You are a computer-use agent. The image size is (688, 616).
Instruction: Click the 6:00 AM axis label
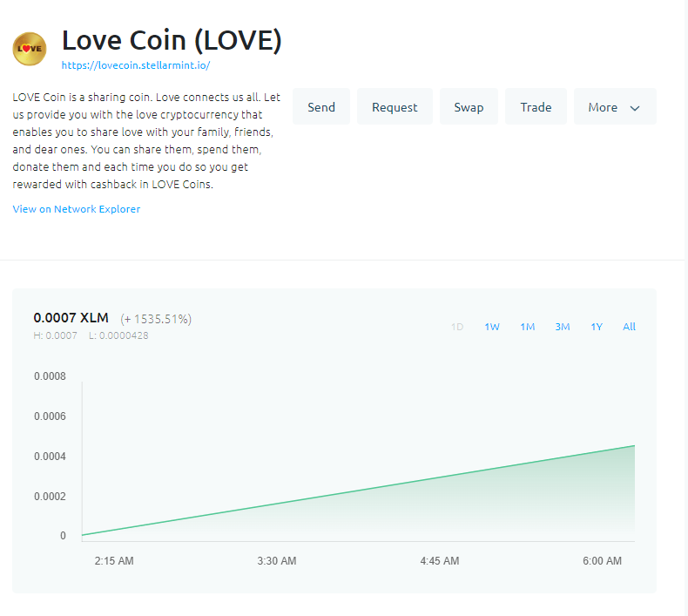click(x=602, y=561)
